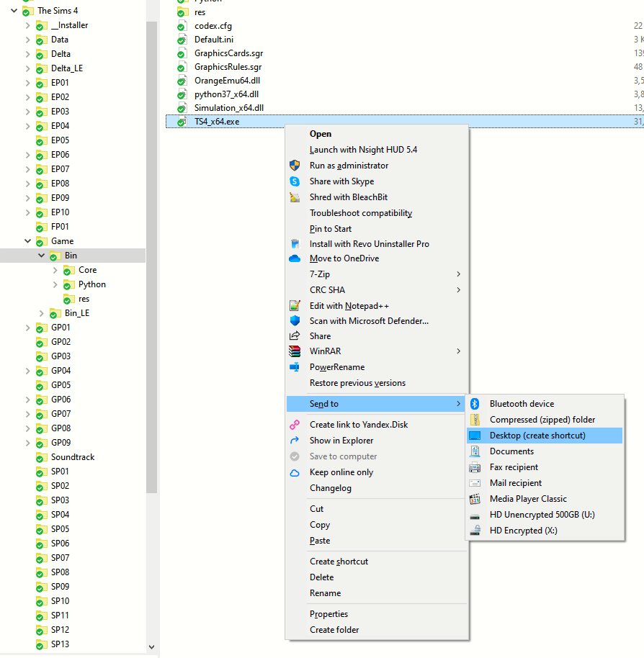Click the Notepad++ icon in context menu
The image size is (644, 658).
click(294, 306)
